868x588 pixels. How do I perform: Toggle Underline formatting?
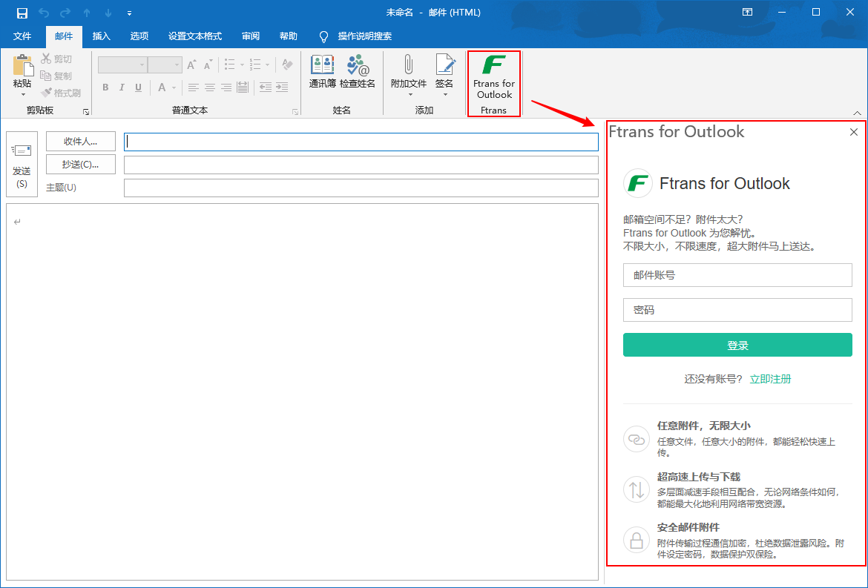click(x=139, y=87)
